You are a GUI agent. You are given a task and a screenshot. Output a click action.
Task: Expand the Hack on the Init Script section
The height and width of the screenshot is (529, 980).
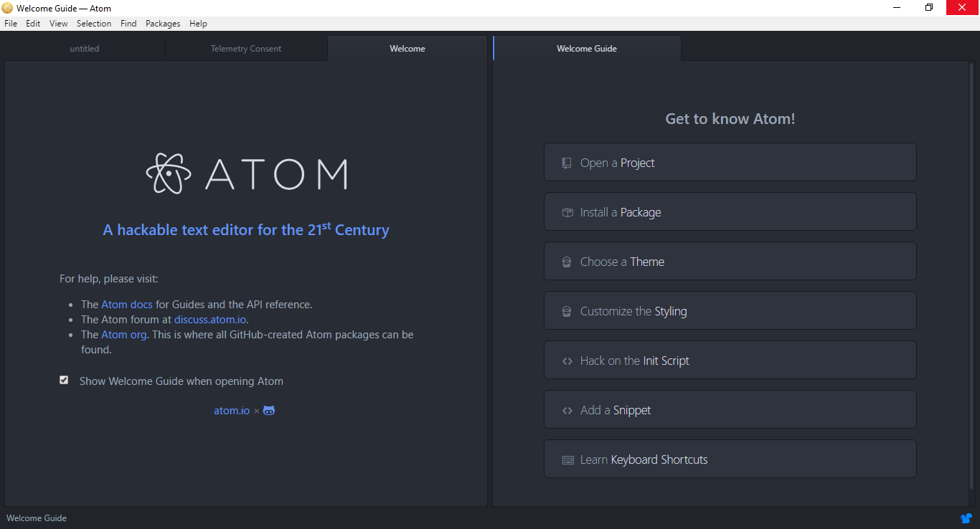[x=730, y=360]
